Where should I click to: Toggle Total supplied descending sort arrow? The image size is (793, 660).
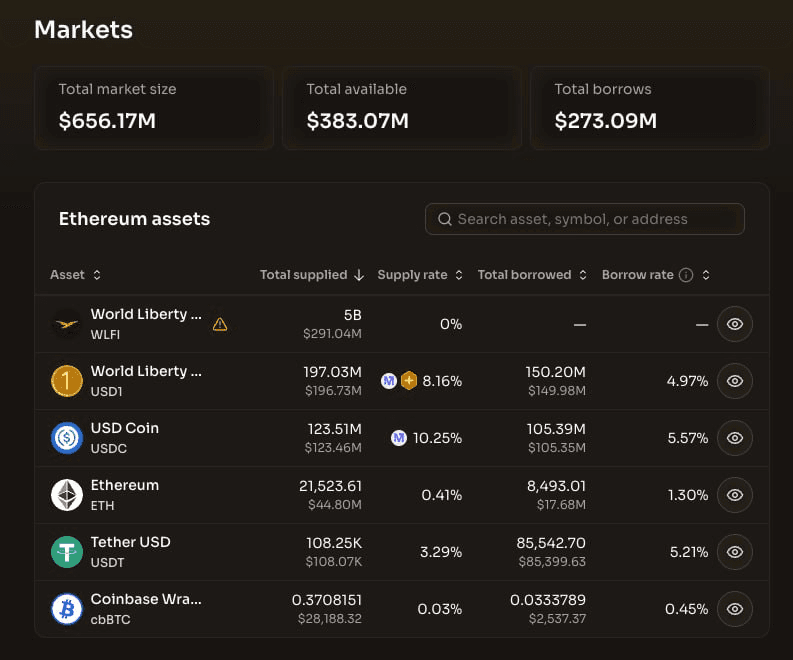359,275
